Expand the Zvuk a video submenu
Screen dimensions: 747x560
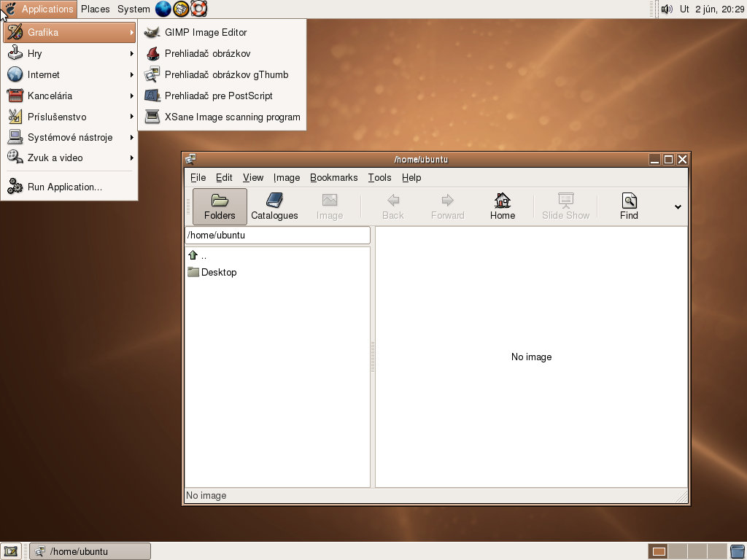tap(69, 157)
